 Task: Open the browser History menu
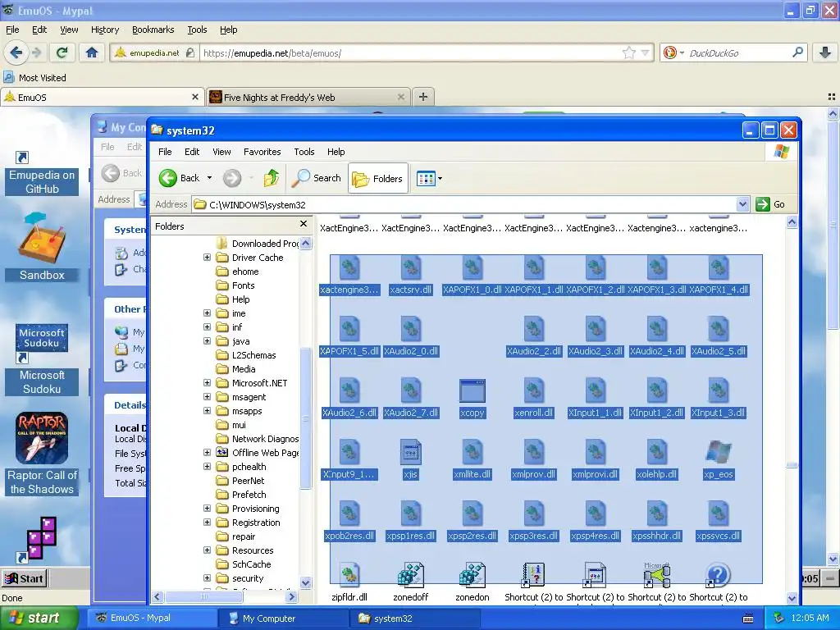pos(105,30)
